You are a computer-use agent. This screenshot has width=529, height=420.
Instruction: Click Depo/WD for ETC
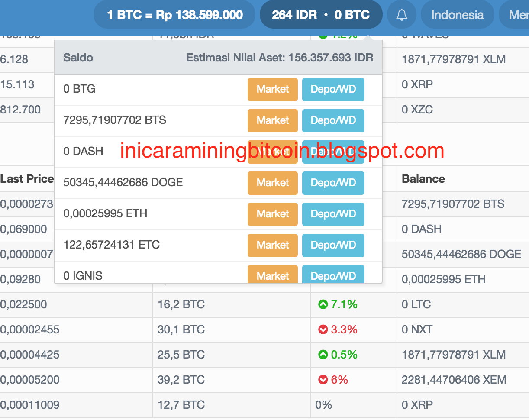[333, 245]
